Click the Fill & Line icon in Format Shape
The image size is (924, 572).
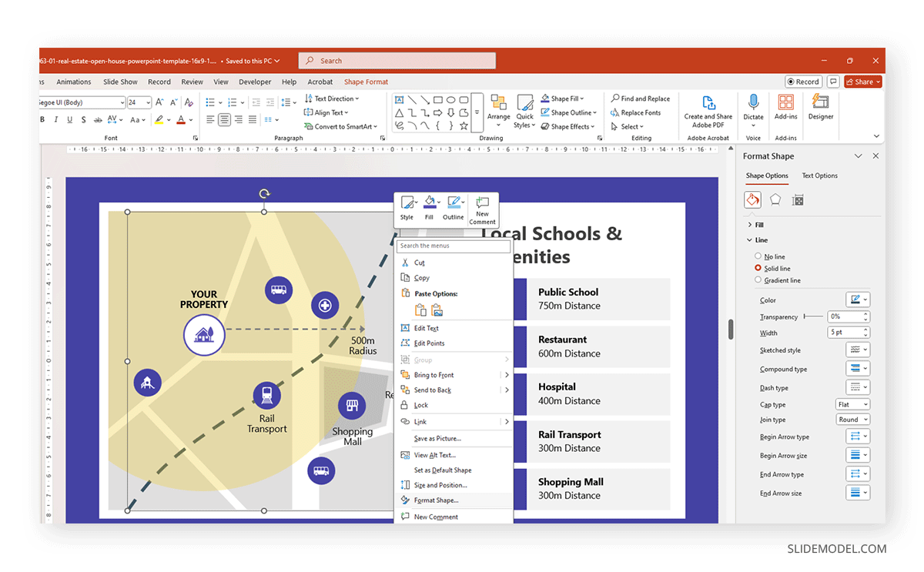tap(752, 199)
